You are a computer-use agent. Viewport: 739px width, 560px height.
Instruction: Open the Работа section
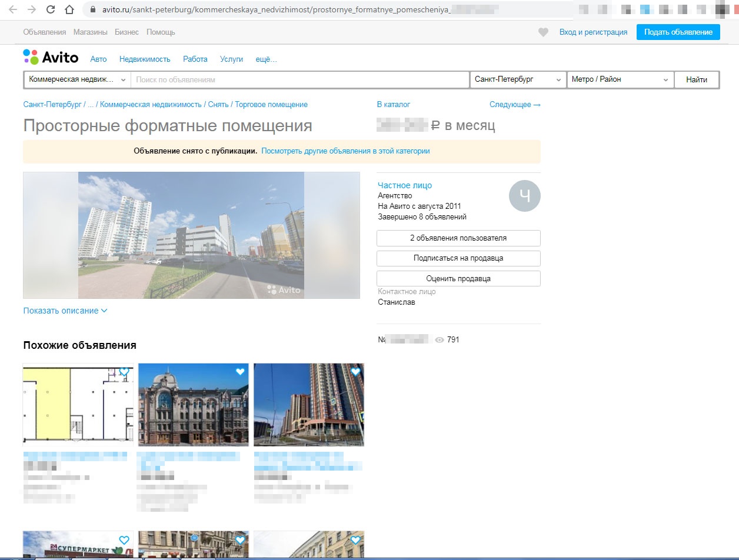[195, 59]
